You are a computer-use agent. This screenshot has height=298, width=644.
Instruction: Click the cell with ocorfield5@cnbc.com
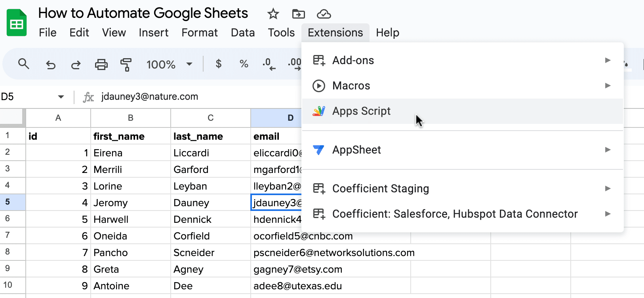331,236
